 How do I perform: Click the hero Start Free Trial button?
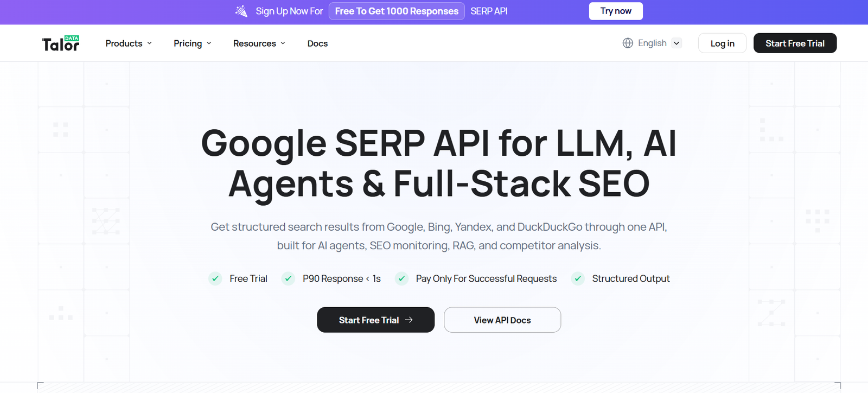pos(375,320)
